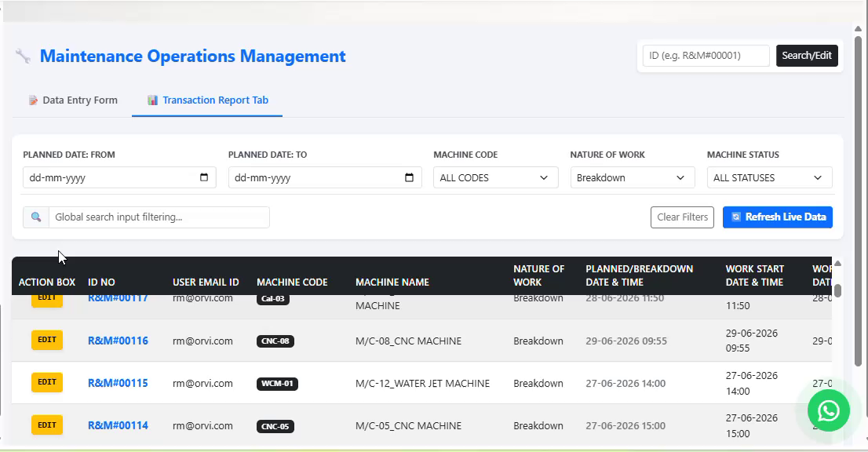Focus the Global search input filtering field

coord(159,217)
